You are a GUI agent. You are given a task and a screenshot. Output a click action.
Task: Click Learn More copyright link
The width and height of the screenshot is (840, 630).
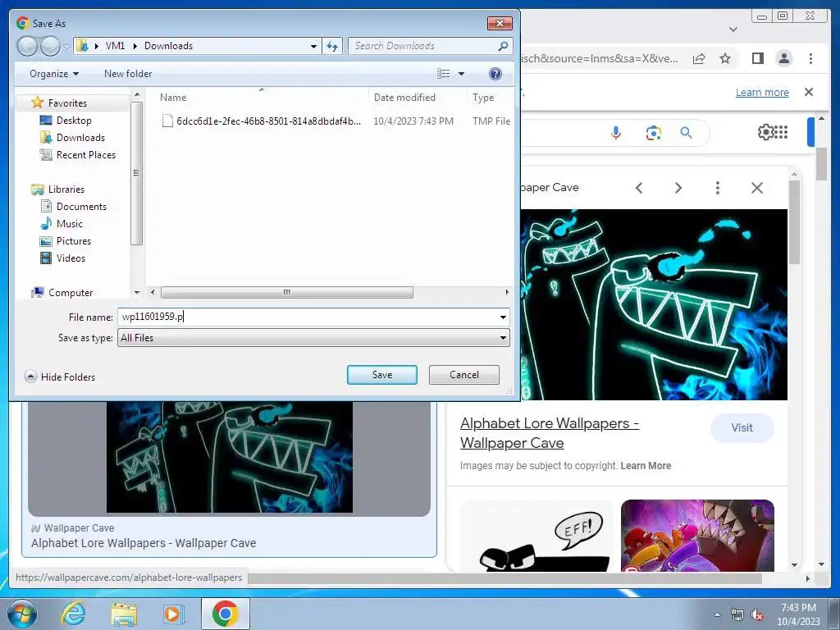[x=646, y=466]
